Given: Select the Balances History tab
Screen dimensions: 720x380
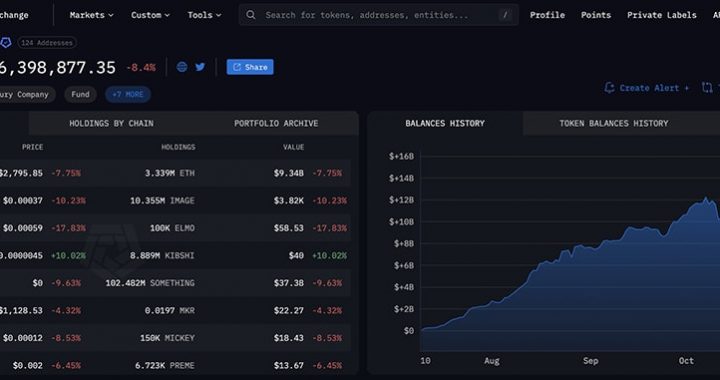Looking at the screenshot, I should 445,123.
